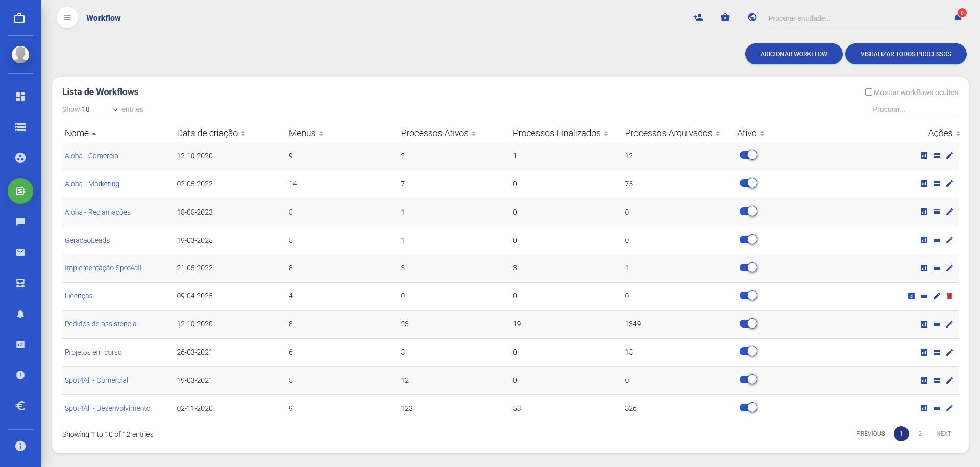
Task: Toggle the hamburger menu beside Workflow title
Action: 67,18
